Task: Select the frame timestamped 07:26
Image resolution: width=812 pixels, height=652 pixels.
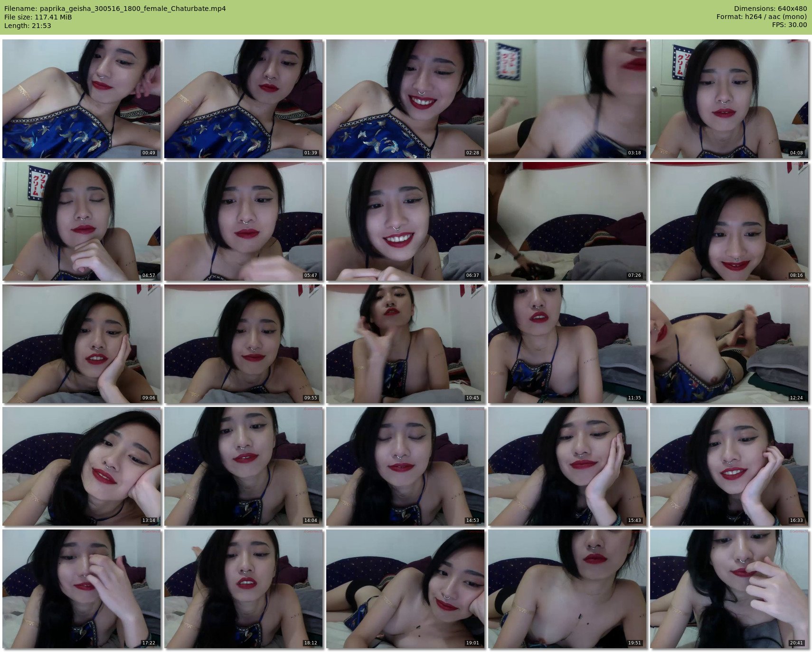Action: [567, 221]
